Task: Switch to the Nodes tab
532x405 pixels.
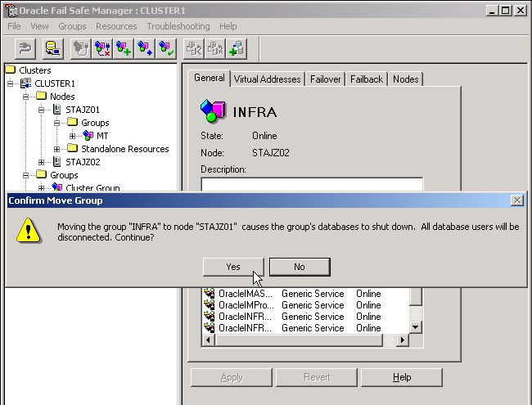Action: (x=405, y=79)
